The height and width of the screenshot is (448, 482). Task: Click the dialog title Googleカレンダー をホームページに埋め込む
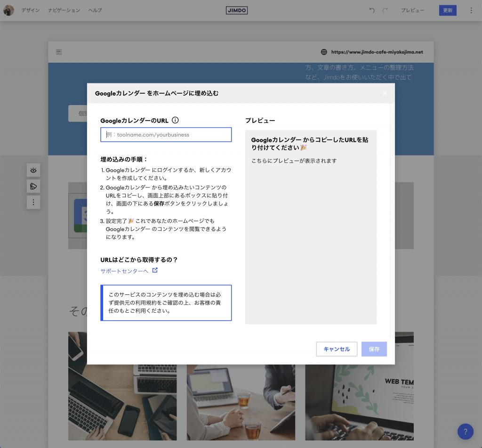pyautogui.click(x=157, y=93)
